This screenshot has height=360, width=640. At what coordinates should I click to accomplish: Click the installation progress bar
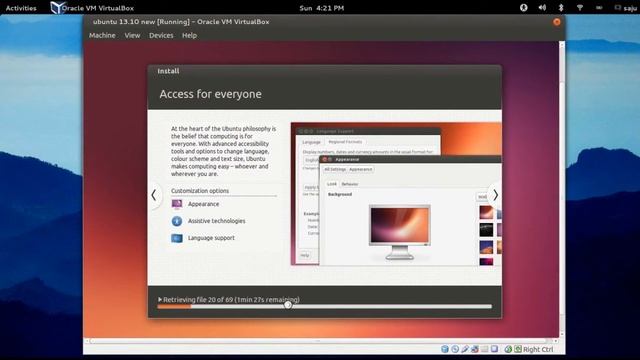click(324, 307)
